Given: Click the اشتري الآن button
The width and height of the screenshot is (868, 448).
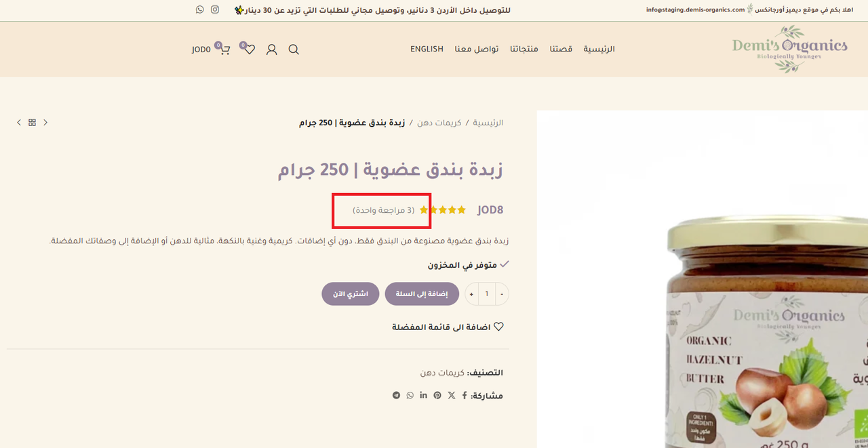Looking at the screenshot, I should (x=351, y=294).
